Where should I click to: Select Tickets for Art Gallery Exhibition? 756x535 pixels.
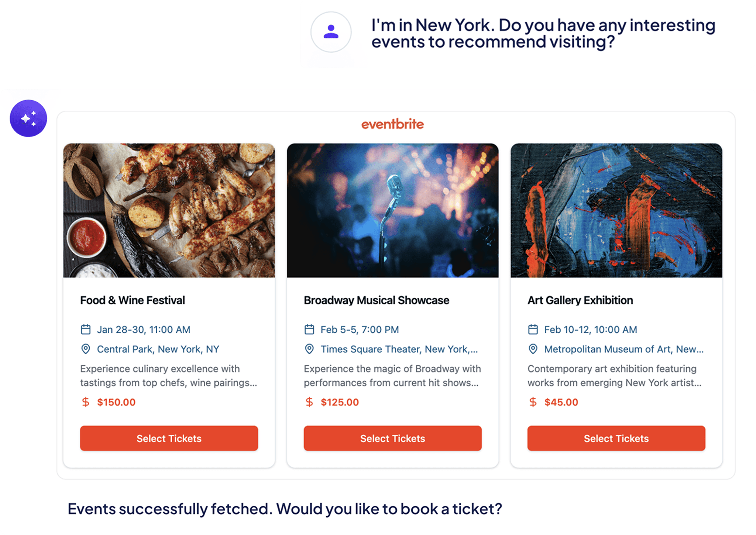pos(616,438)
